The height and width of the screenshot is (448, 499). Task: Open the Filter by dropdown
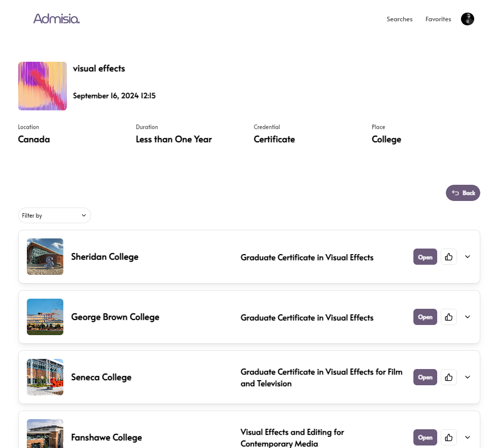coord(55,215)
